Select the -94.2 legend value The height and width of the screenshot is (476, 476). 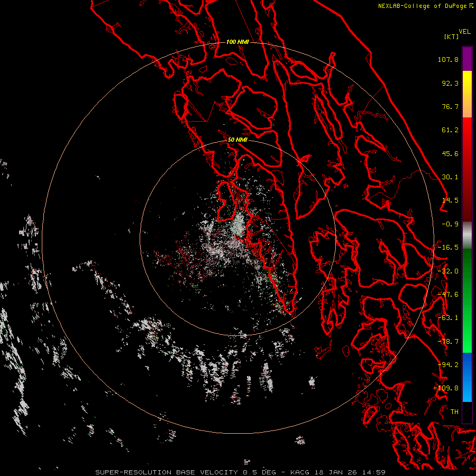[448, 365]
